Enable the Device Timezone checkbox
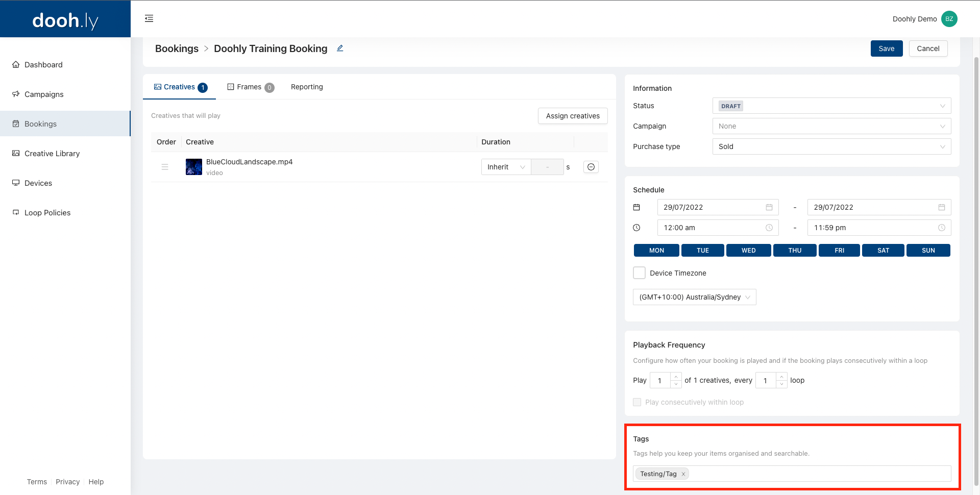Screen dimensions: 980x495 click(x=639, y=273)
